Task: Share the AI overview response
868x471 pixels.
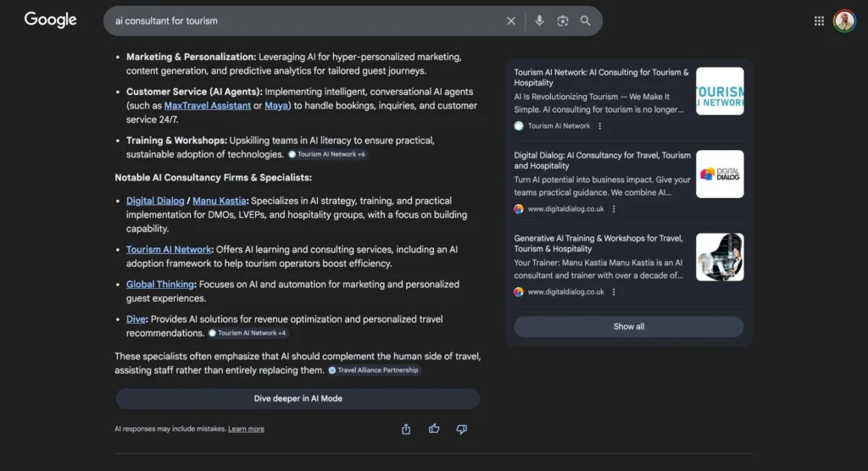Action: click(x=406, y=429)
